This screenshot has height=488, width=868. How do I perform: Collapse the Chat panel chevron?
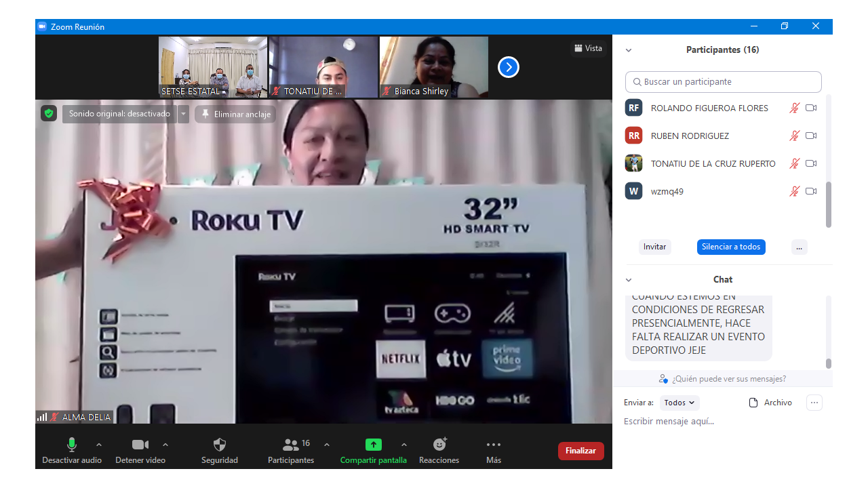coord(629,280)
